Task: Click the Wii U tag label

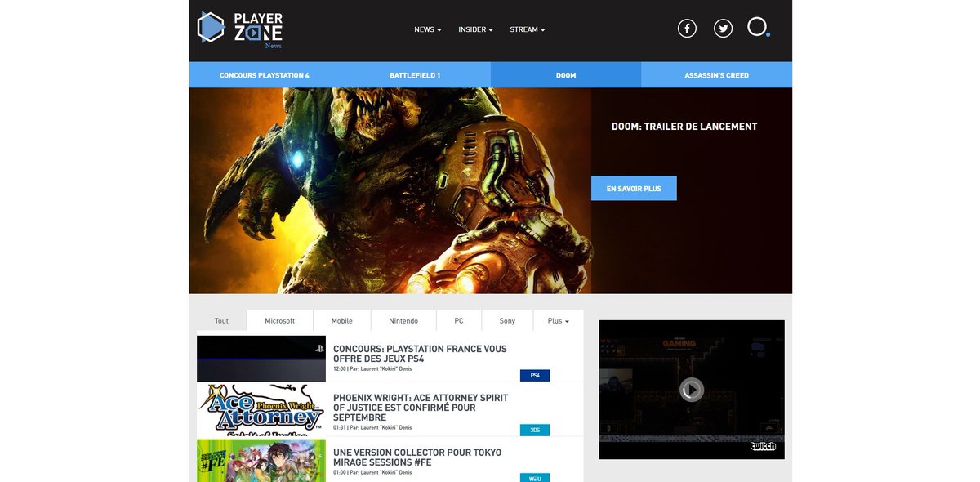Action: (x=535, y=478)
